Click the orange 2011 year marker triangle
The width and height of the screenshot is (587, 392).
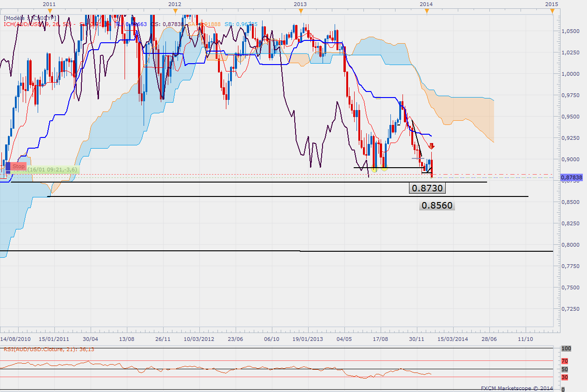[49, 12]
